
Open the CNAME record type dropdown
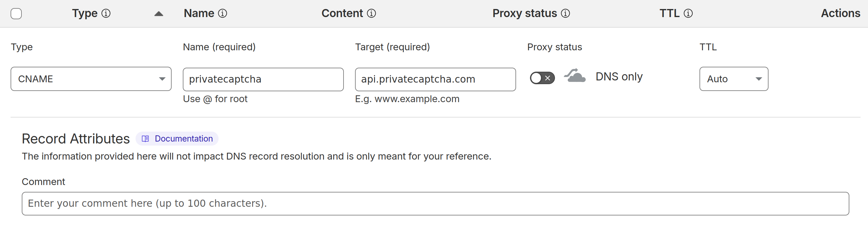tap(91, 79)
